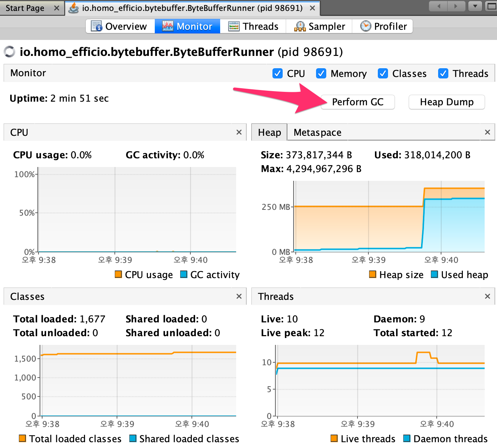Screen dimensions: 497x448
Task: Click the Used 318,014,200 B value
Action: coord(423,155)
